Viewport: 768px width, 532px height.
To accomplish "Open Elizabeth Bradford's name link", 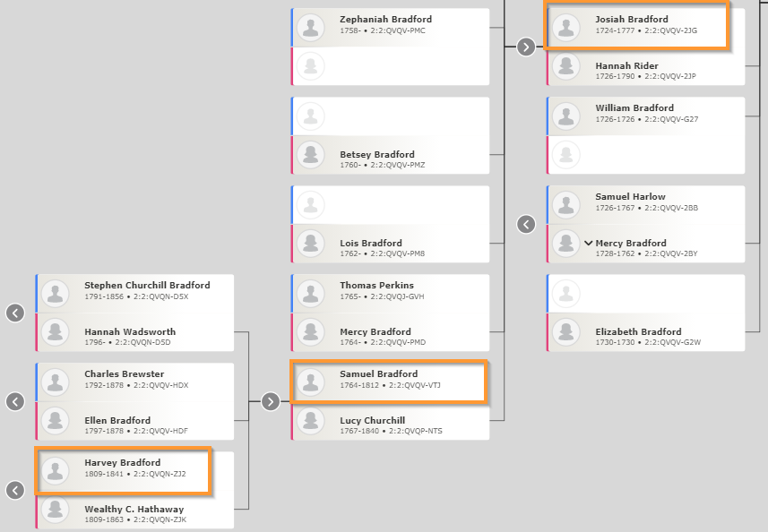I will [638, 331].
